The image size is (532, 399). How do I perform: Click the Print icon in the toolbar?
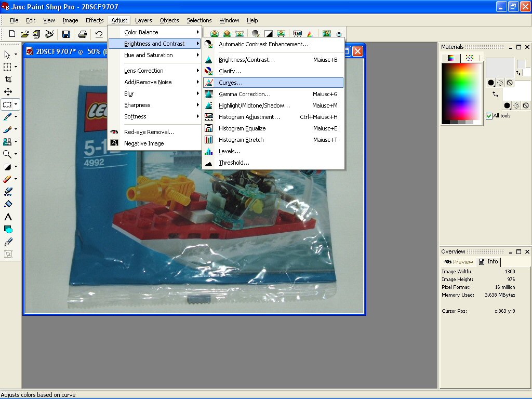[x=82, y=34]
